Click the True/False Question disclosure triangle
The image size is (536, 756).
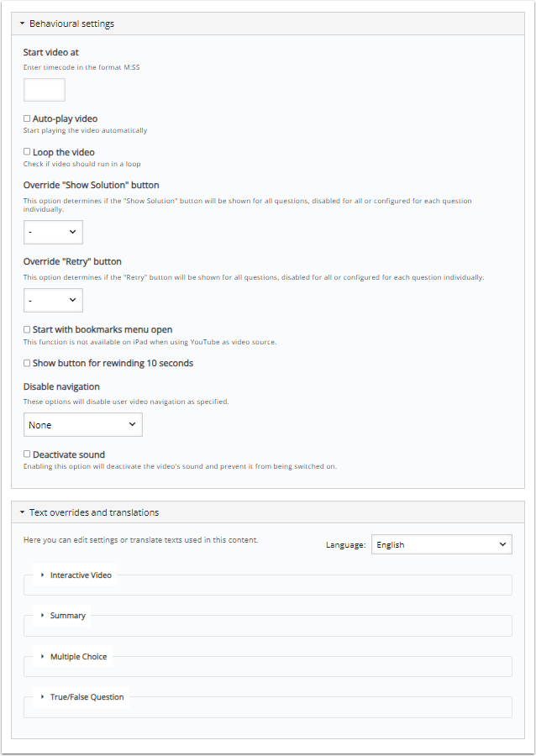pyautogui.click(x=43, y=696)
